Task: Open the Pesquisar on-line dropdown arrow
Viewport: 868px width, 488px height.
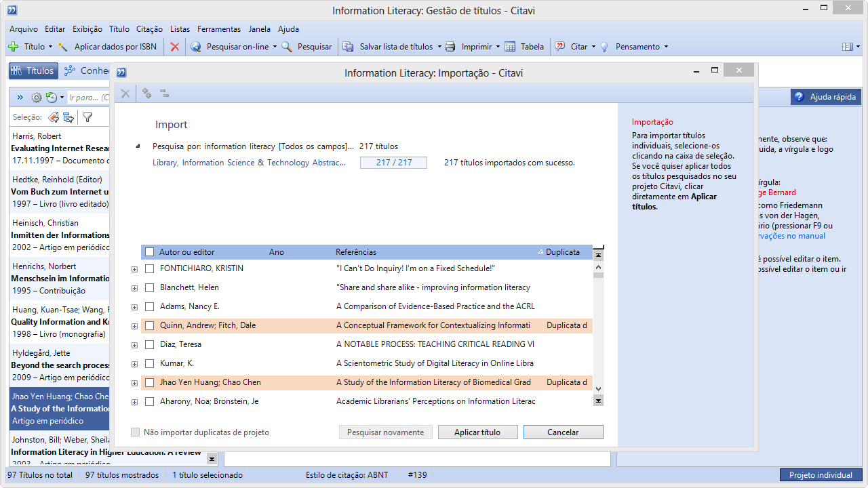Action: 275,47
